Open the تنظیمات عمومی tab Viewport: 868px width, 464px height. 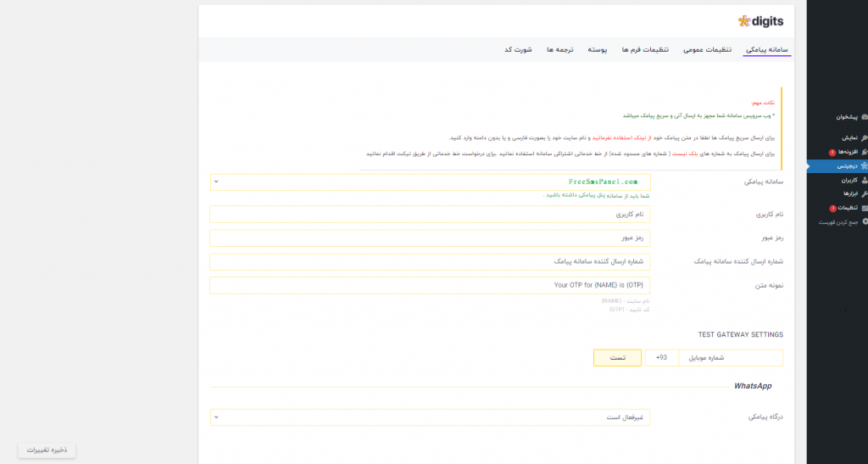pos(707,50)
